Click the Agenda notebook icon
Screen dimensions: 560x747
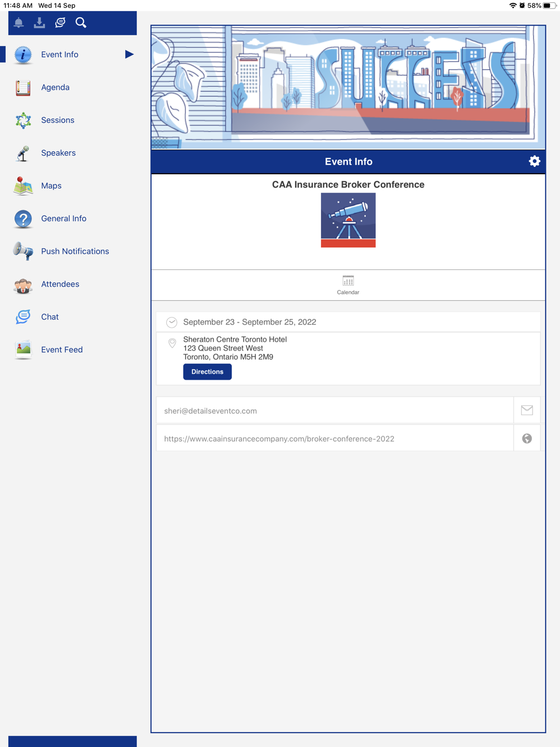coord(23,87)
